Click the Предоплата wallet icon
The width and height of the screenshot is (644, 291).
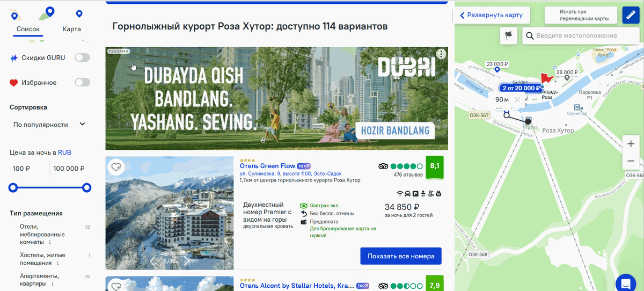click(303, 222)
